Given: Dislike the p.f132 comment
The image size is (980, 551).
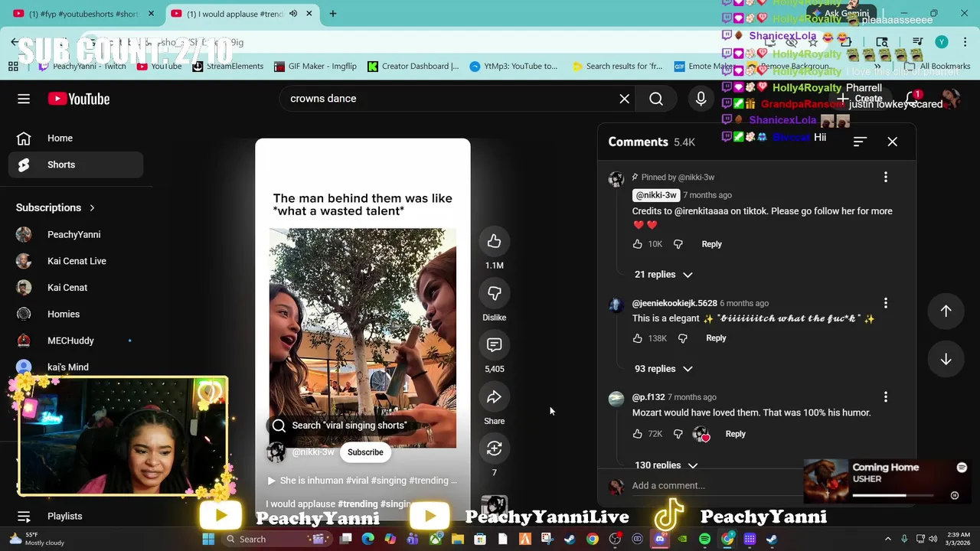Looking at the screenshot, I should (678, 434).
